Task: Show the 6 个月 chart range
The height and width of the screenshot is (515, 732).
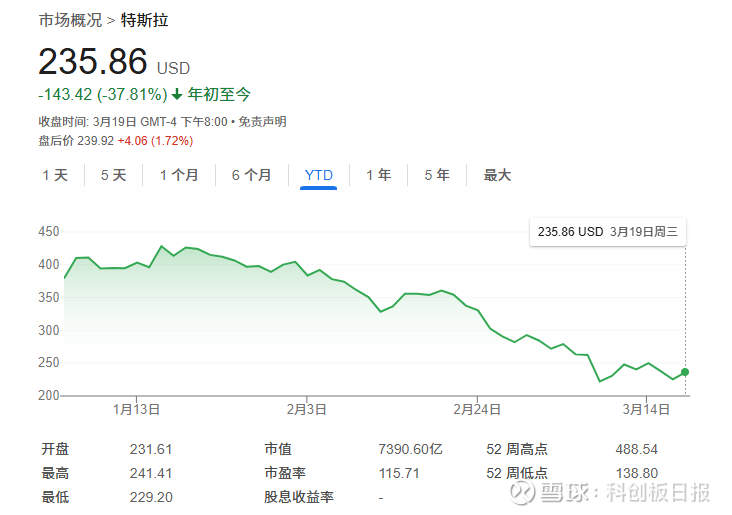Action: (252, 175)
